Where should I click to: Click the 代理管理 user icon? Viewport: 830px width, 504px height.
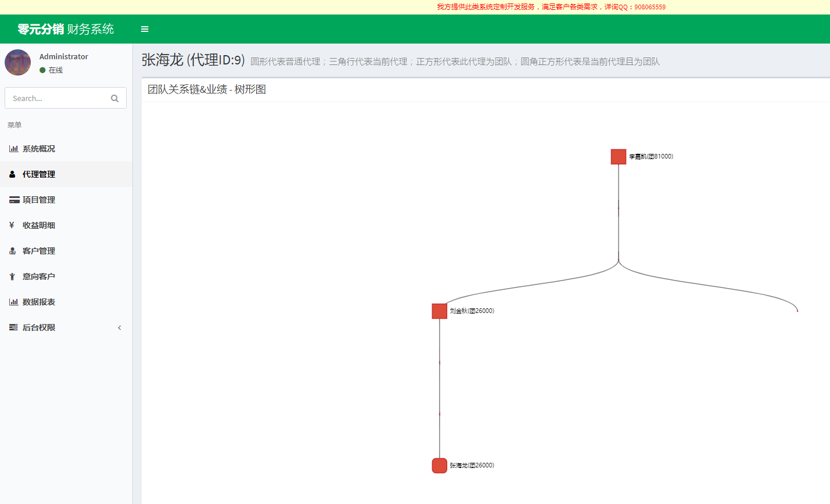[12, 174]
